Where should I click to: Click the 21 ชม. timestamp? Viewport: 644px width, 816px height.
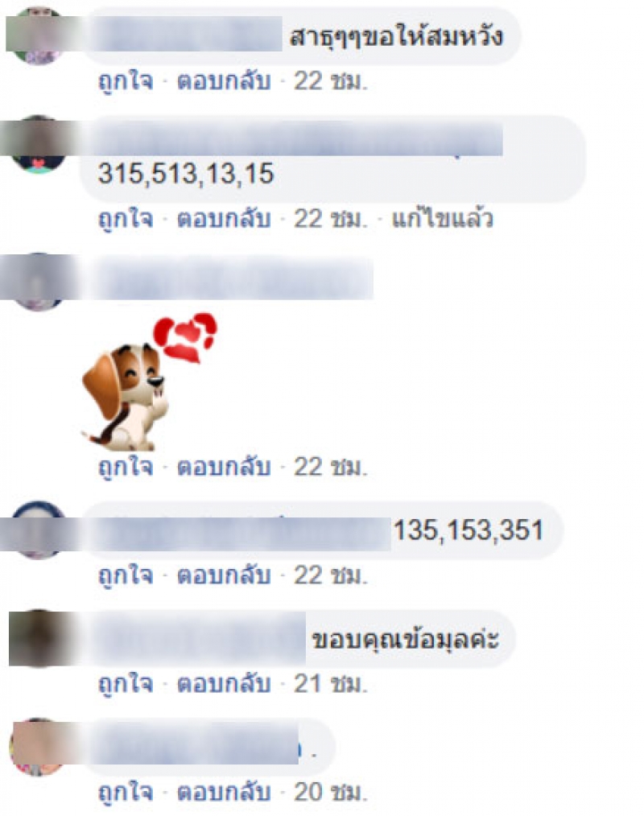pos(331,684)
